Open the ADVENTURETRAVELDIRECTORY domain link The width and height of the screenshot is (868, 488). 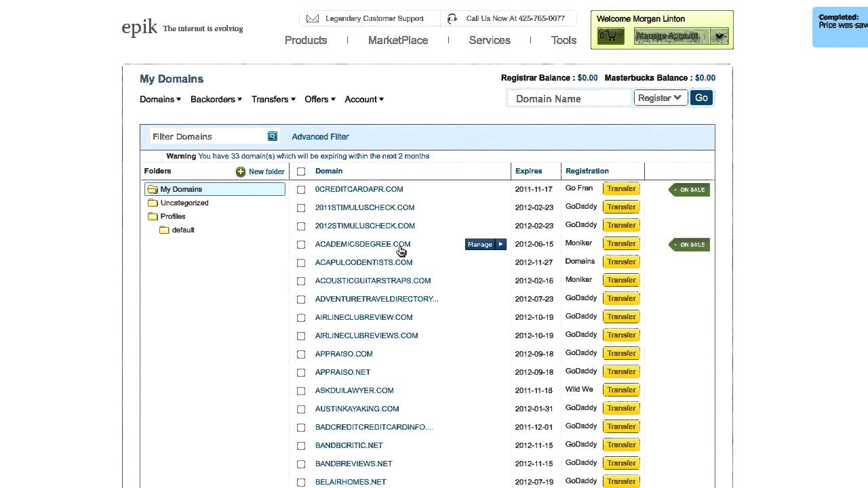tap(376, 299)
